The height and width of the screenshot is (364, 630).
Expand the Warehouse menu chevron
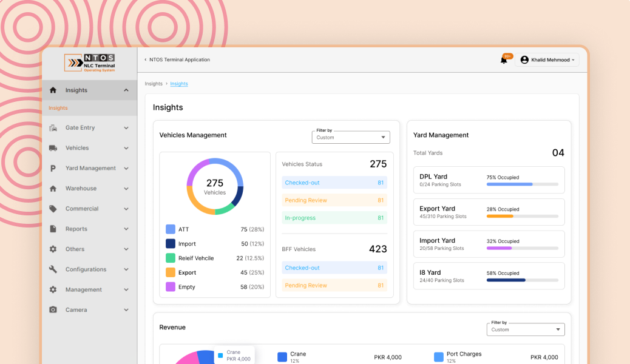tap(126, 189)
